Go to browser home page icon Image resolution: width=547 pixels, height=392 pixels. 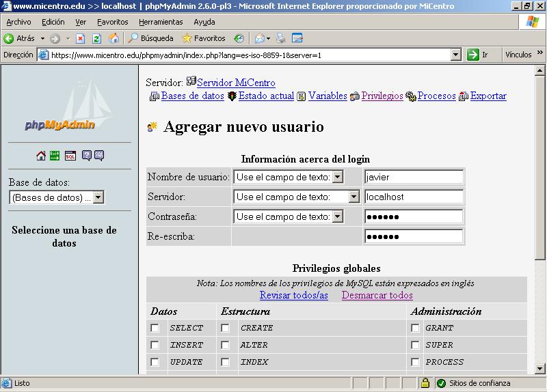(x=114, y=38)
